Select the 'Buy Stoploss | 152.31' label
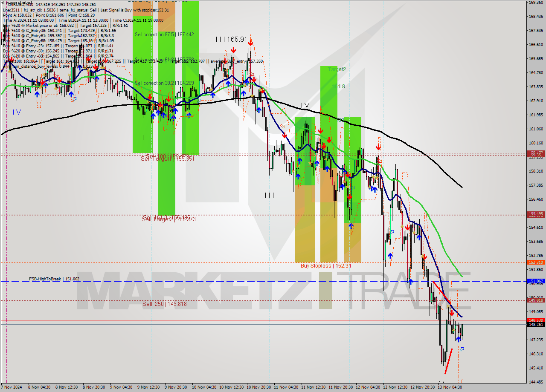Image resolution: width=546 pixels, height=392 pixels. [x=326, y=266]
